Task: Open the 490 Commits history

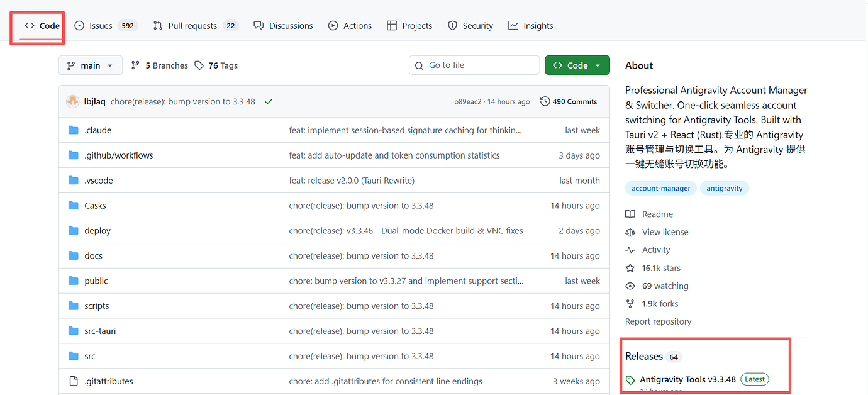Action: click(569, 101)
